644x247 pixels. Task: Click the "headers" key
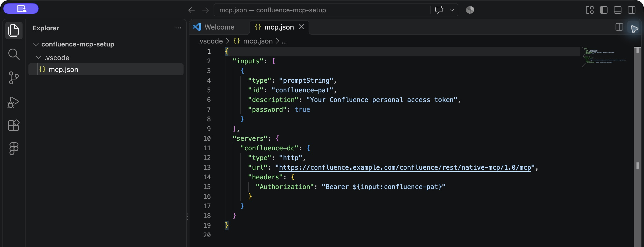tap(265, 177)
